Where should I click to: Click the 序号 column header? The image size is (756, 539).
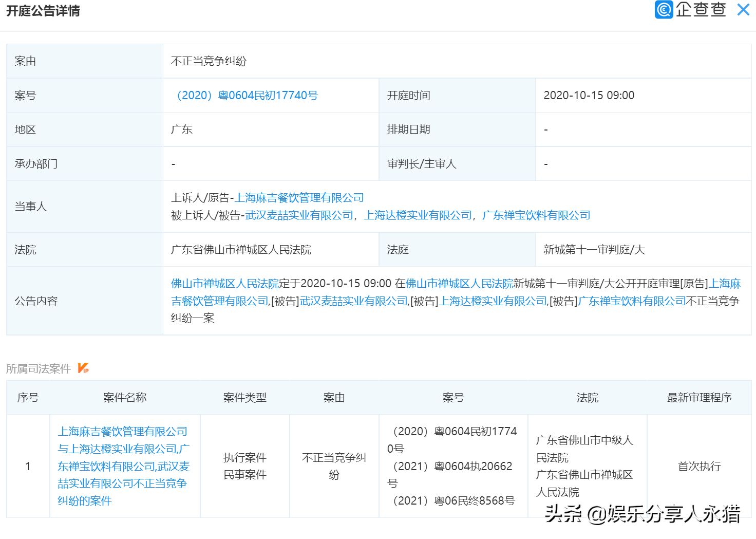click(x=28, y=398)
